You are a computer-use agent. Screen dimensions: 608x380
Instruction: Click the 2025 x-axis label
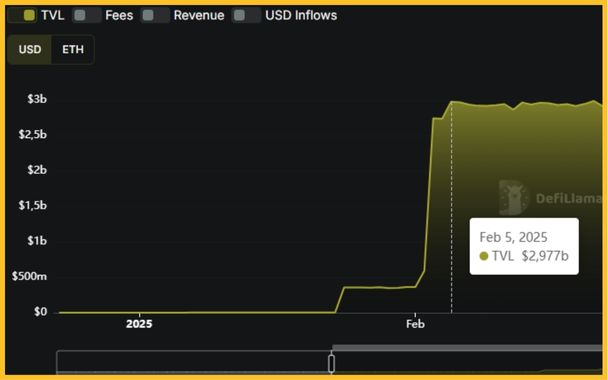point(139,324)
